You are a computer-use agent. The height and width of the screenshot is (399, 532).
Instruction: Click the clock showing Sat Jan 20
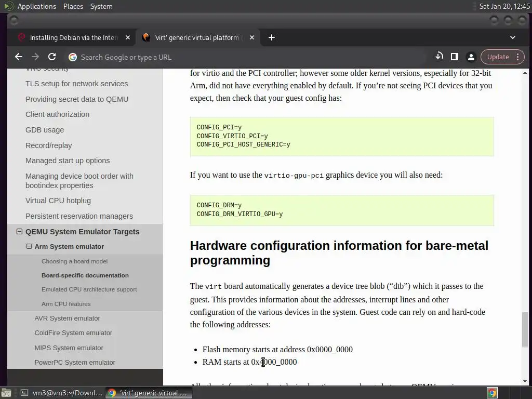[504, 6]
